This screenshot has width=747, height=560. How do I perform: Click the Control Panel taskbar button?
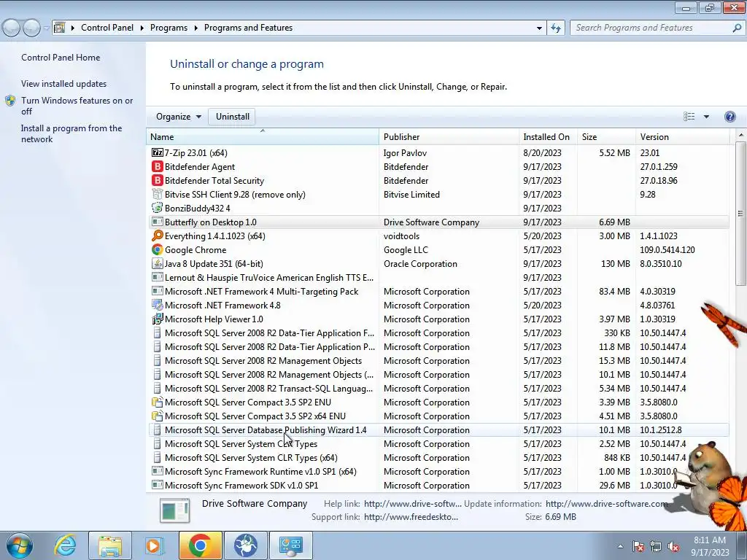290,545
